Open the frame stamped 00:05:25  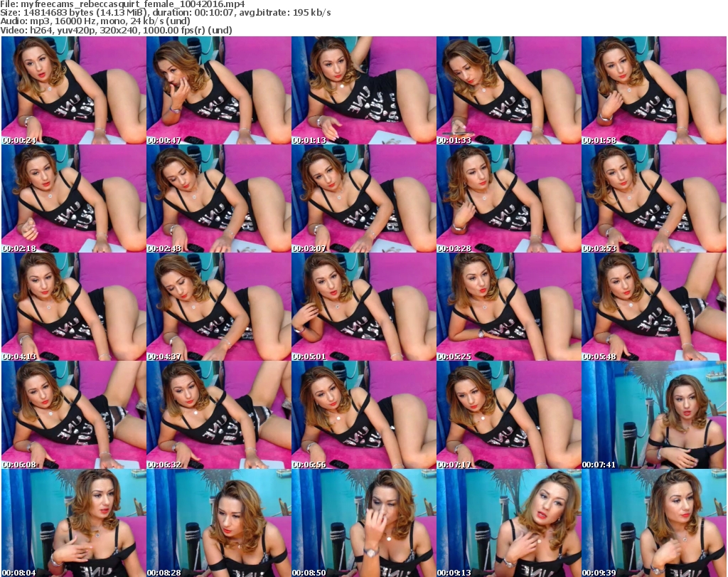pyautogui.click(x=508, y=307)
